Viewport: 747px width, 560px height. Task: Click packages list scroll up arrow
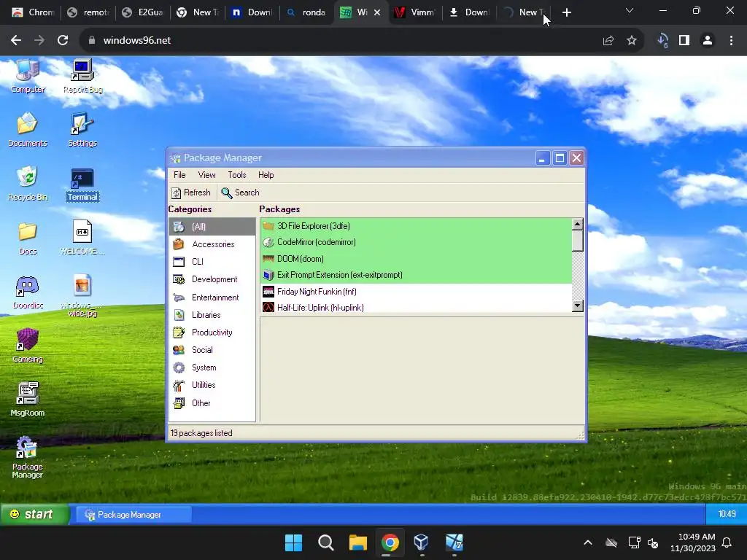coord(578,224)
